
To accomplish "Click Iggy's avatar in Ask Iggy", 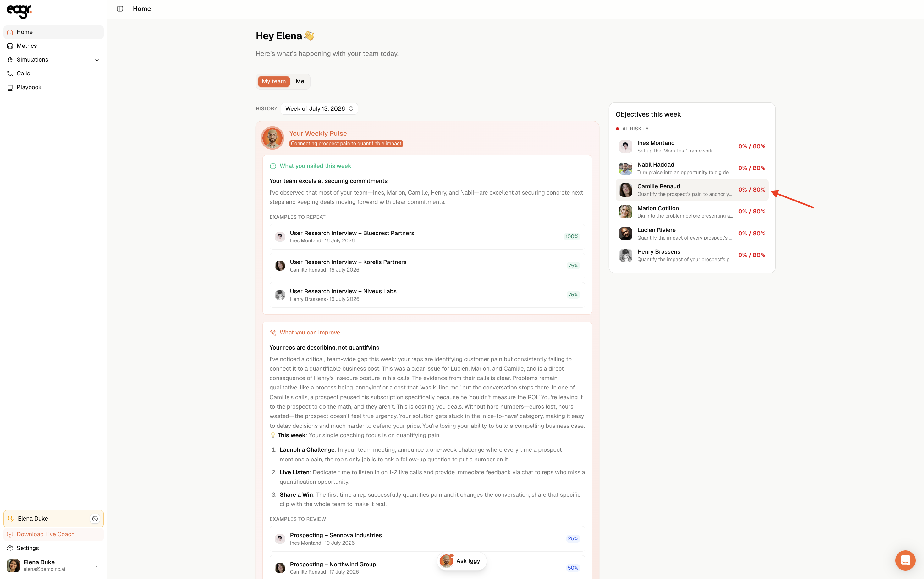I will coord(446,561).
